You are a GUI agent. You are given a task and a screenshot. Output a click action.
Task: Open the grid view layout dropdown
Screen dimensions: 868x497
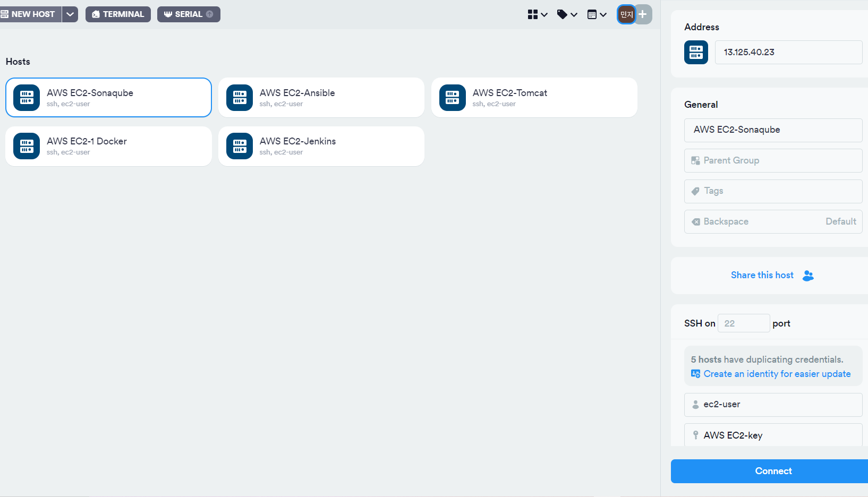click(x=538, y=14)
